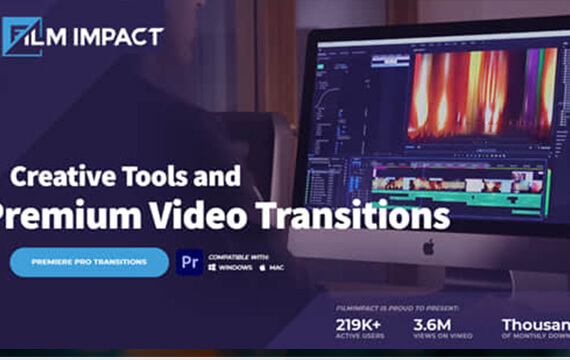Click the Apple logo on the iMac
570x360 pixels.
point(429,247)
